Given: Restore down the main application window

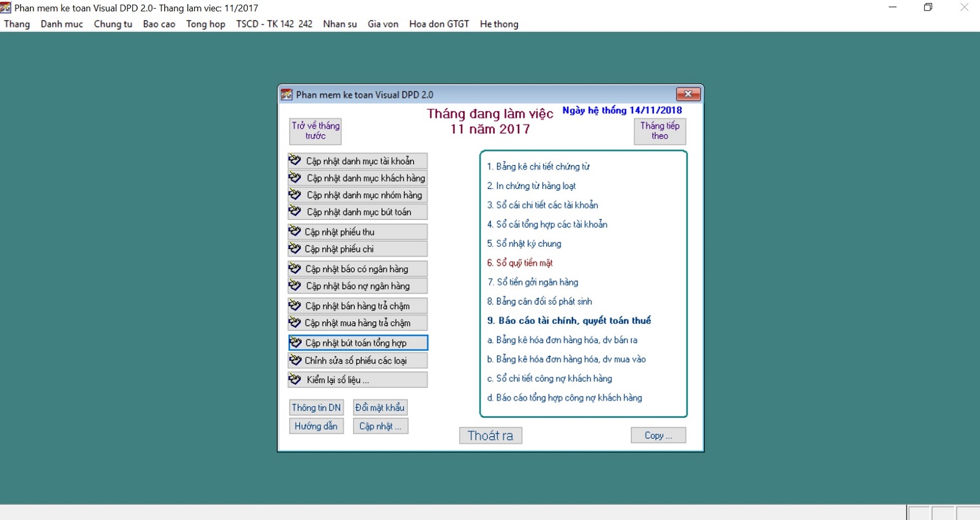Looking at the screenshot, I should pyautogui.click(x=928, y=8).
